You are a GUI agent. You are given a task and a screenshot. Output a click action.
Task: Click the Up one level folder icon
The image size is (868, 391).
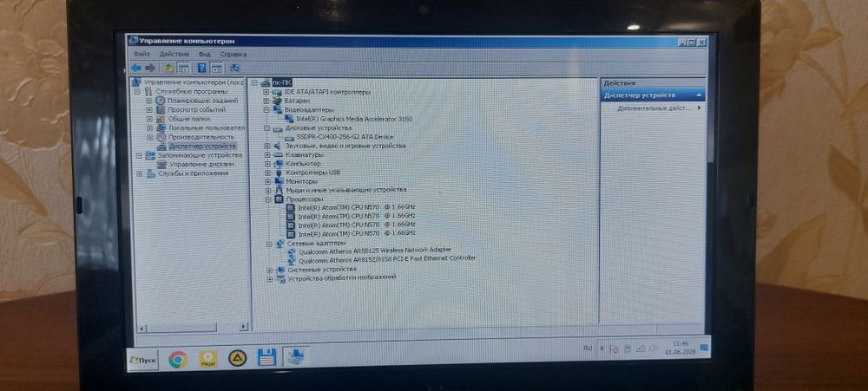[x=169, y=68]
